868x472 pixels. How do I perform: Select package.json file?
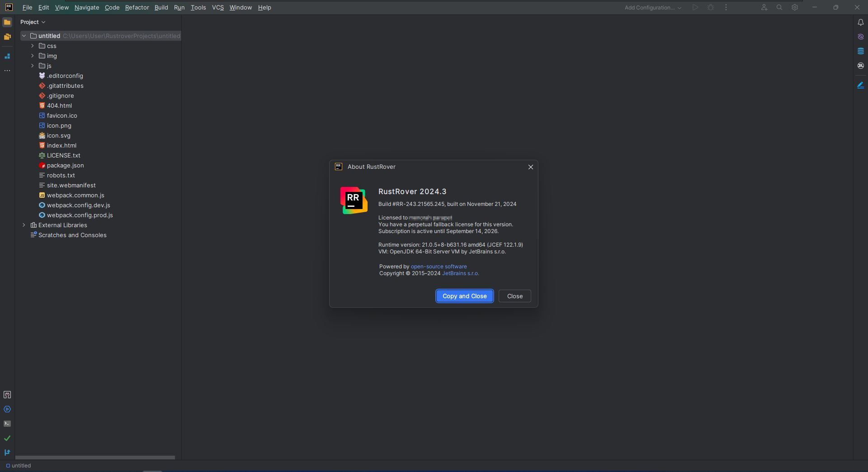(x=66, y=165)
